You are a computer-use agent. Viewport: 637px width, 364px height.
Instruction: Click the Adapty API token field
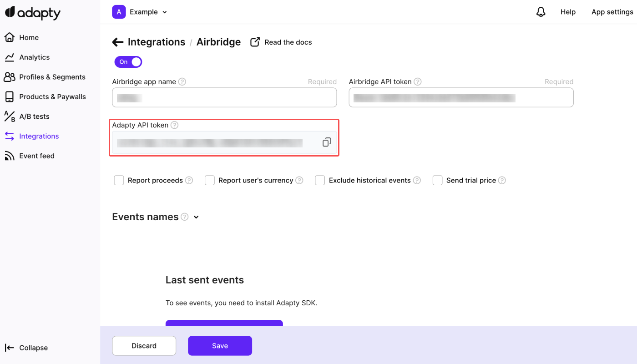click(x=224, y=142)
